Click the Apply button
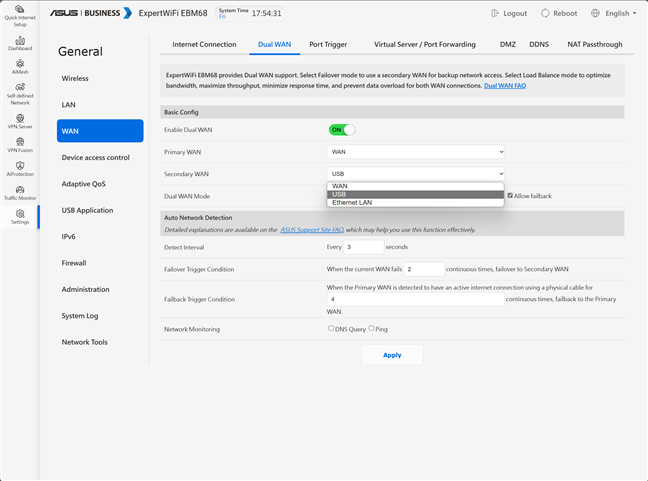 click(392, 355)
